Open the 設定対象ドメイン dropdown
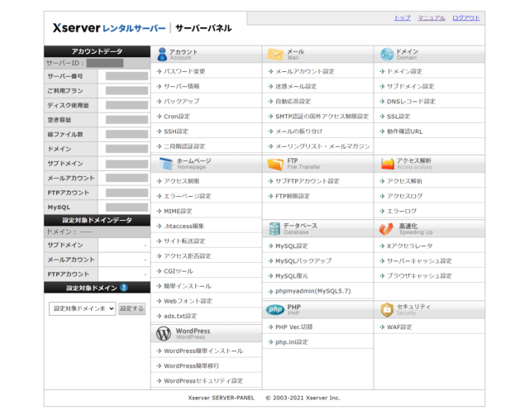 82,308
